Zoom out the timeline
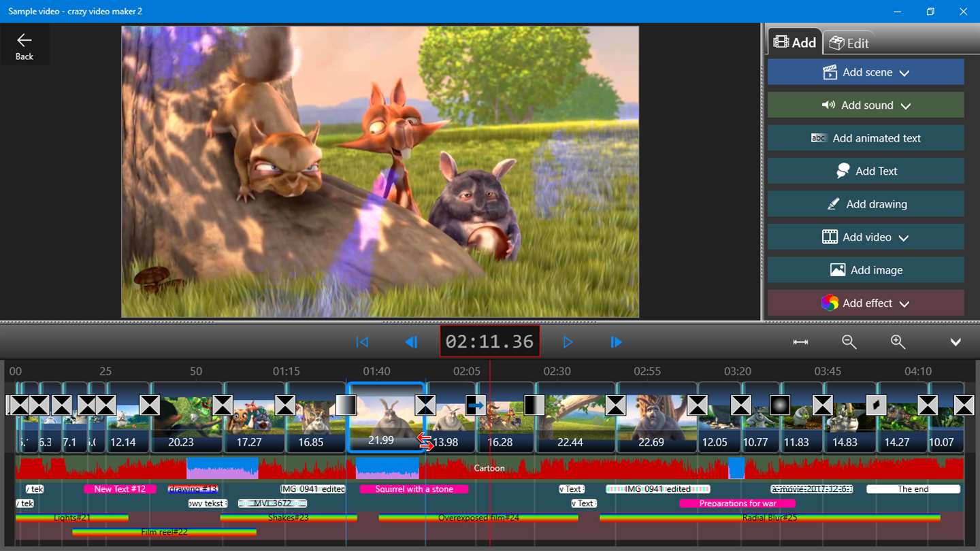This screenshot has width=980, height=551. pos(849,342)
